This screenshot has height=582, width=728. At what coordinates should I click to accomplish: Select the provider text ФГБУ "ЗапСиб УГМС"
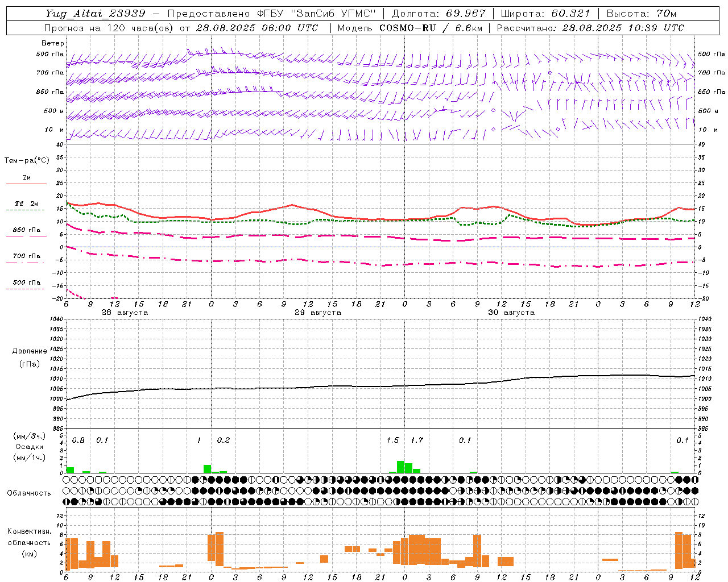tap(317, 14)
